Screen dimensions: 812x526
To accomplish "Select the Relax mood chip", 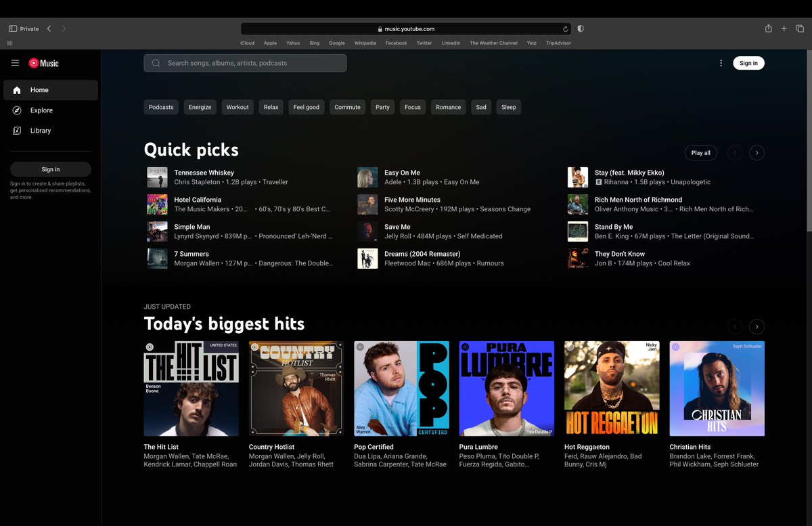I will [x=271, y=107].
